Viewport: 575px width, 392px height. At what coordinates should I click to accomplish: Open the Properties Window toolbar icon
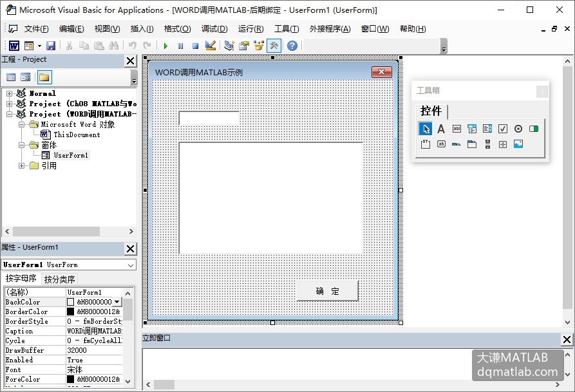pos(244,46)
